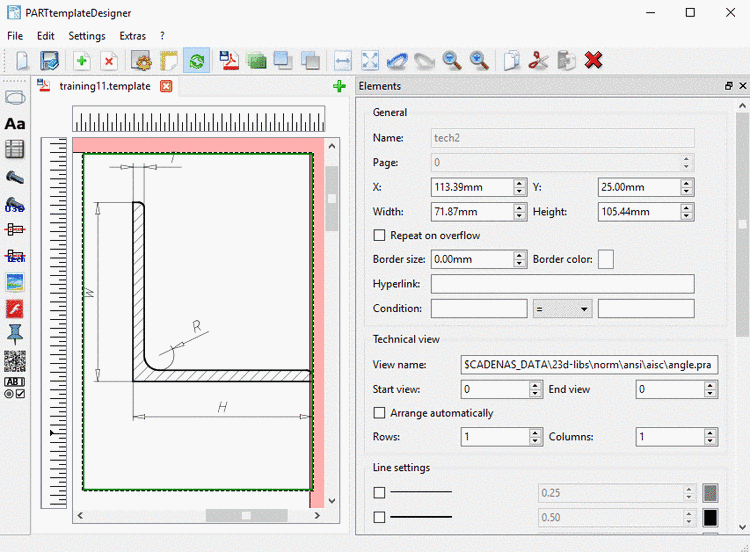Click the Border color swatch
Viewport: 750px width, 552px height.
tap(605, 260)
